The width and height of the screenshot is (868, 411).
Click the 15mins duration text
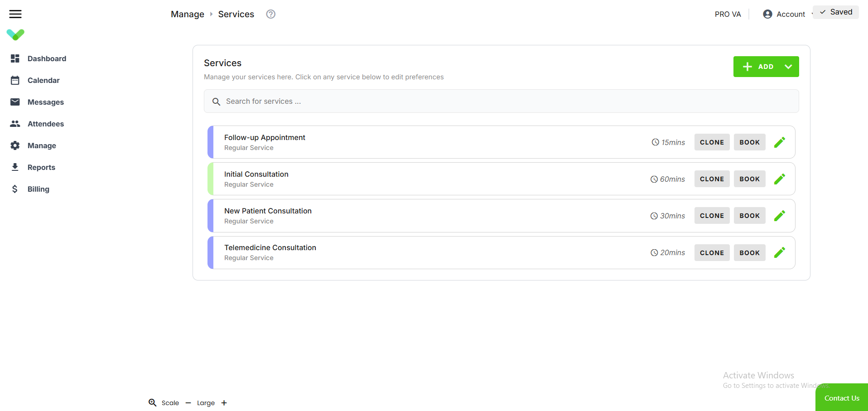pyautogui.click(x=673, y=142)
